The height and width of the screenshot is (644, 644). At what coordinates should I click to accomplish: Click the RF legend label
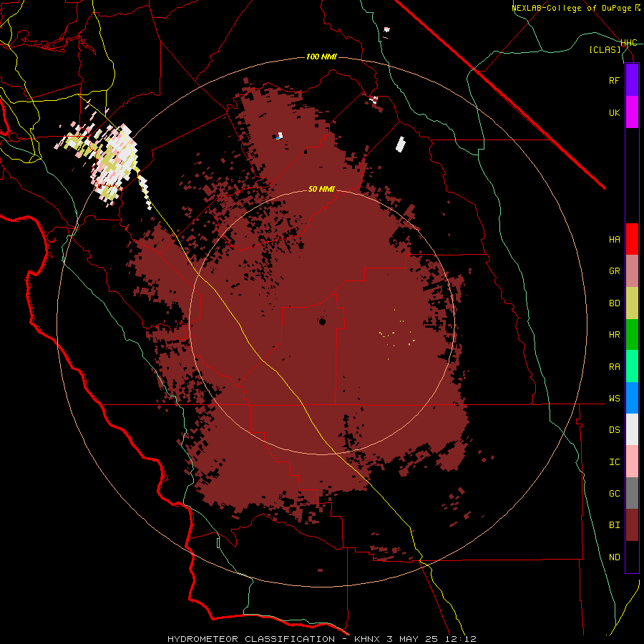(614, 80)
